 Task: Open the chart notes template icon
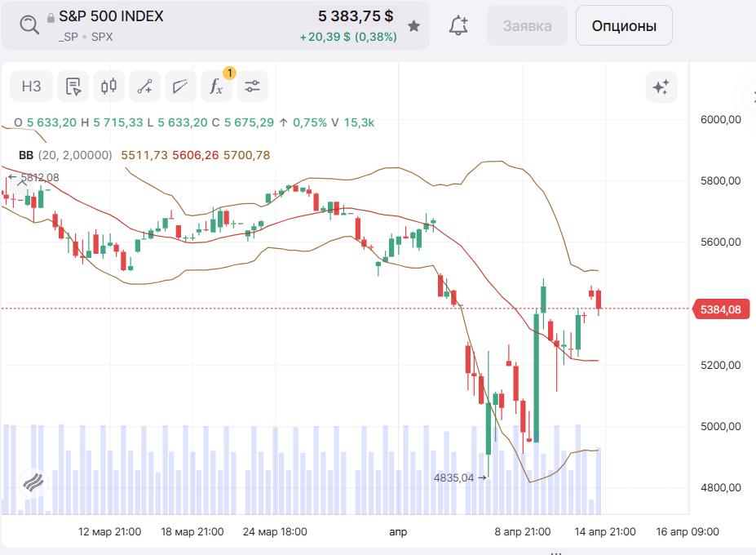[x=73, y=87]
